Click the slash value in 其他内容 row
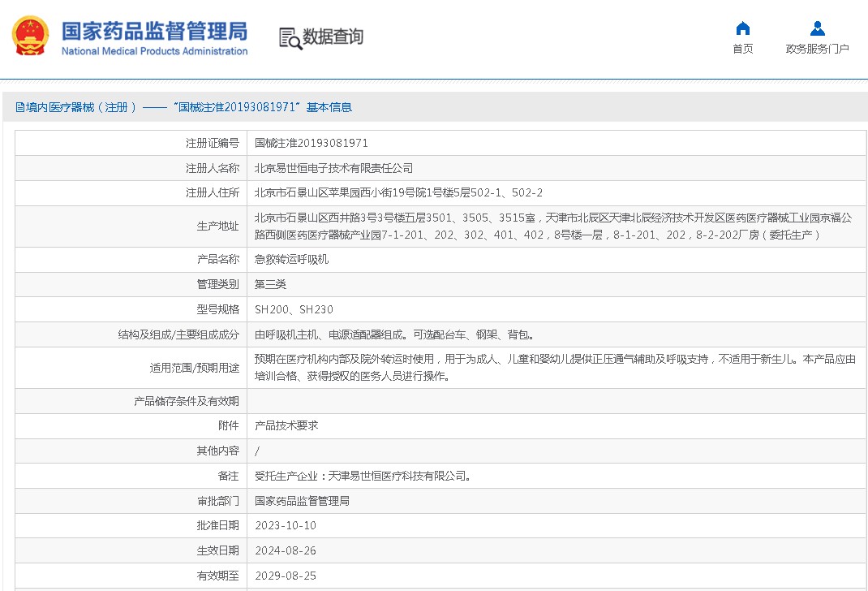This screenshot has height=591, width=868. click(x=257, y=451)
